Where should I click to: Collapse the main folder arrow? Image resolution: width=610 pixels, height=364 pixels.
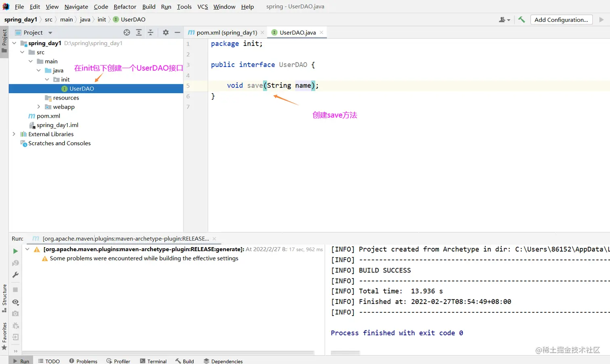pyautogui.click(x=31, y=61)
